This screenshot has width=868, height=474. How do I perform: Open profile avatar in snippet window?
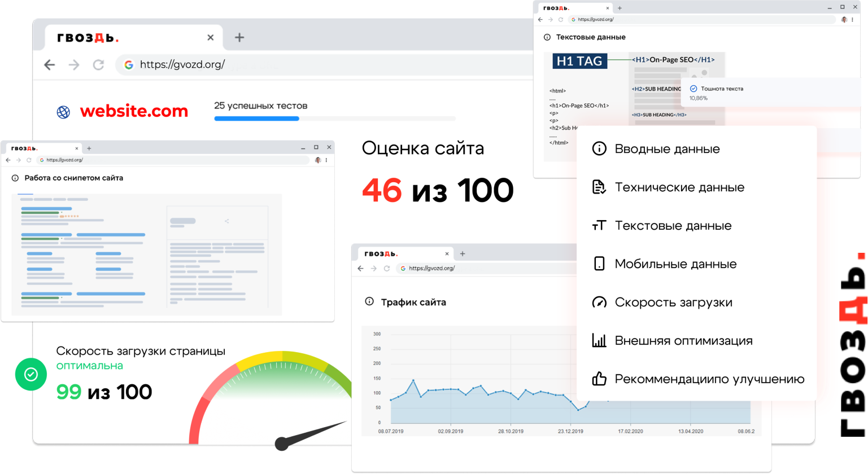[x=318, y=160]
